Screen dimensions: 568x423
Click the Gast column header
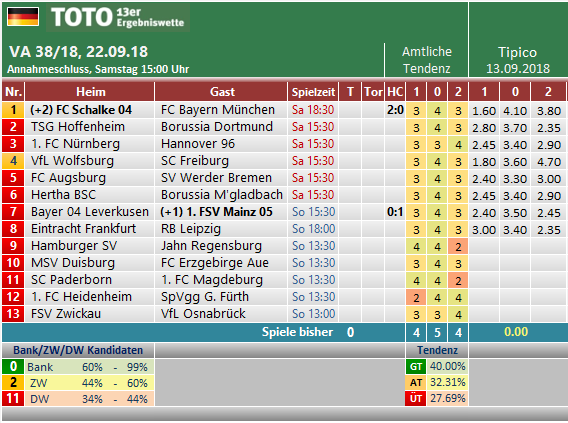[221, 92]
